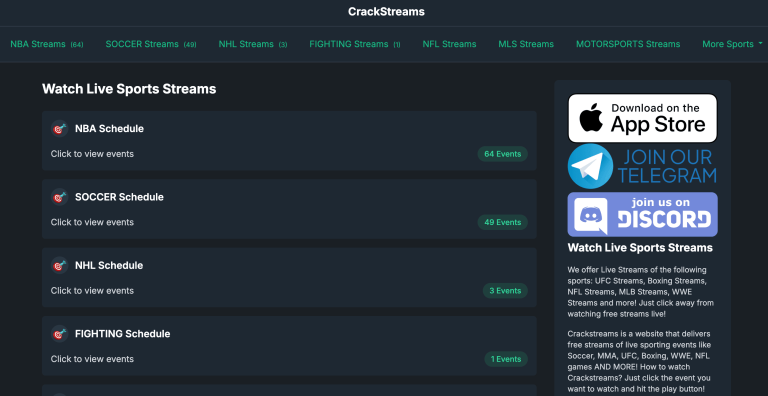Click the 'Crackstreams is a website' sidebar paragraph

(640, 362)
